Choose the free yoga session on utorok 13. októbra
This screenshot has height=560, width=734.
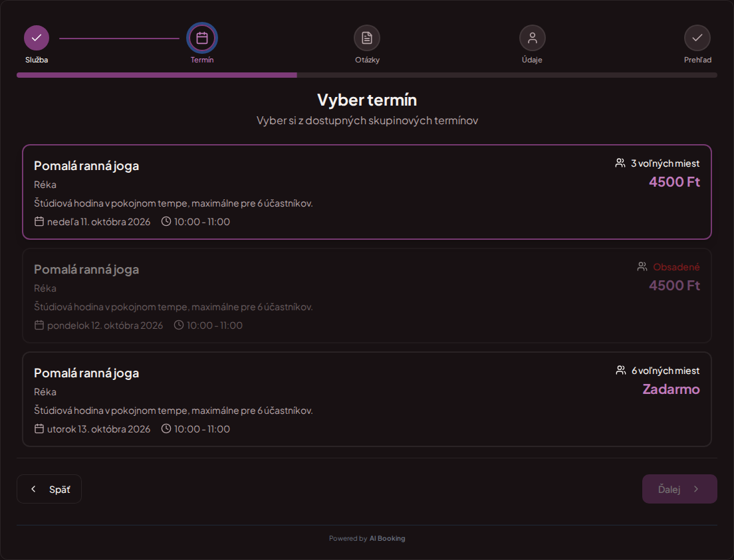(x=367, y=399)
